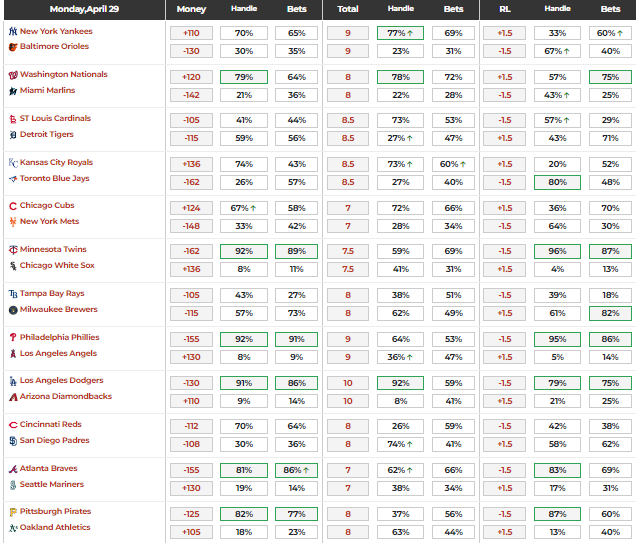
Task: Click the San Diego Padres logo
Action: (x=12, y=440)
